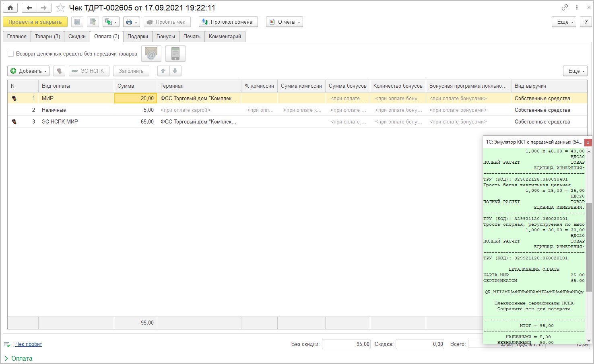Click the Пробить чек button
The image size is (594, 364).
(167, 22)
